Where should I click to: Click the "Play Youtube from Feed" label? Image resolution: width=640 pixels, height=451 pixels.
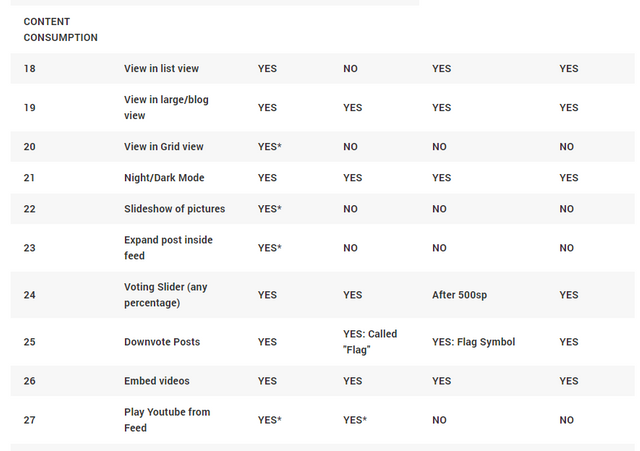(x=167, y=420)
